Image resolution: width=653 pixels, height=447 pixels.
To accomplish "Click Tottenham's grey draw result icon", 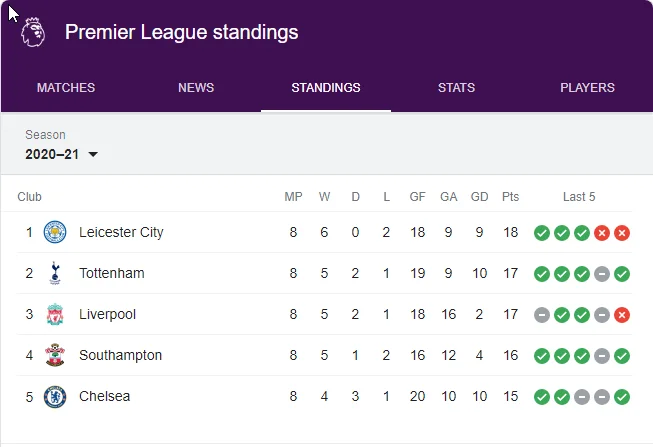I will (x=602, y=274).
